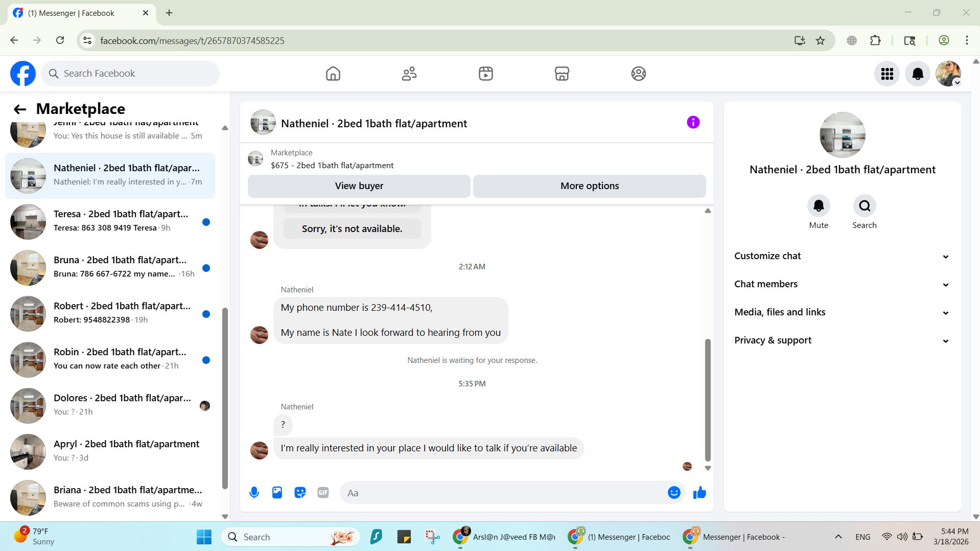Choose a sticker icon
This screenshot has height=551, width=980.
point(300,493)
